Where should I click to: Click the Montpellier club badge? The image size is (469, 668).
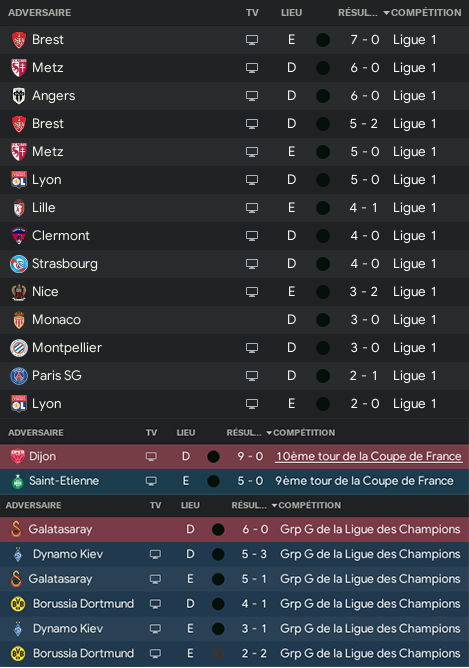pos(19,348)
